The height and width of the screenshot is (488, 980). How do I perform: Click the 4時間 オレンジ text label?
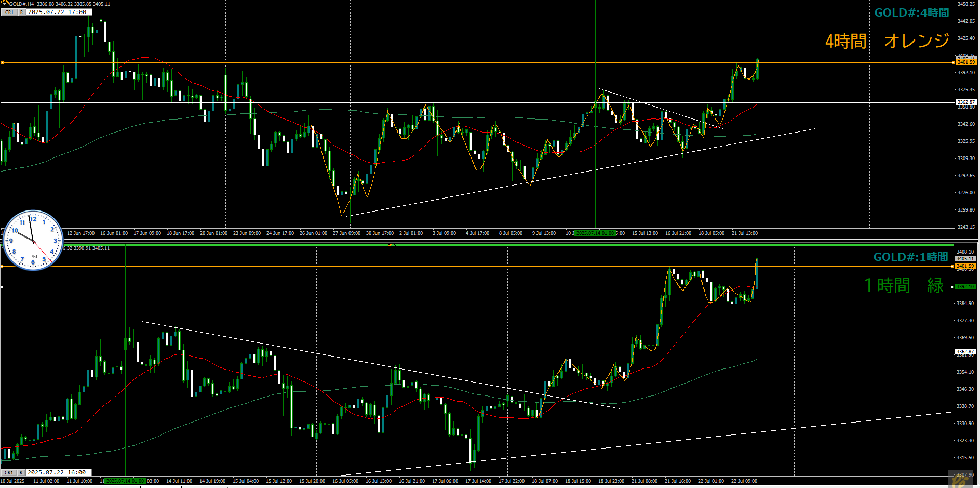tap(887, 41)
